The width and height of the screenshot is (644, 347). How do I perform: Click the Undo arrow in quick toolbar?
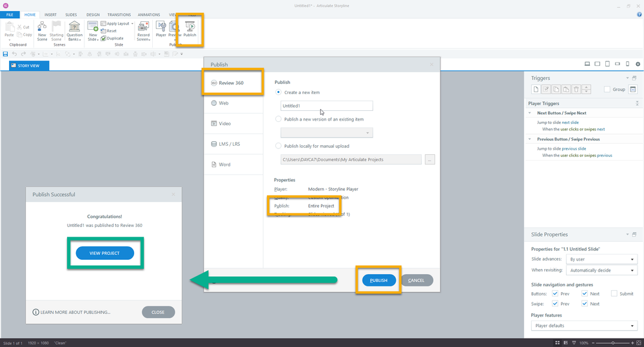(x=14, y=54)
